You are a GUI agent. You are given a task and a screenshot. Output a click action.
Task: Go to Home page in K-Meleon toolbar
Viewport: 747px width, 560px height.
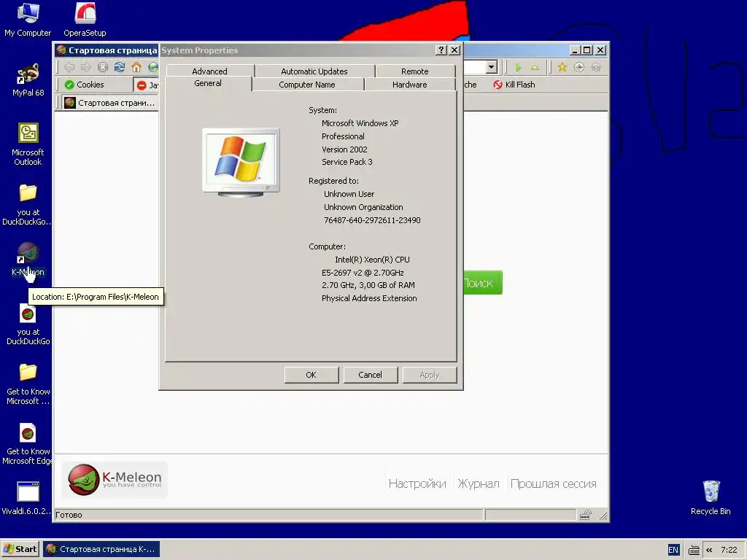[136, 67]
